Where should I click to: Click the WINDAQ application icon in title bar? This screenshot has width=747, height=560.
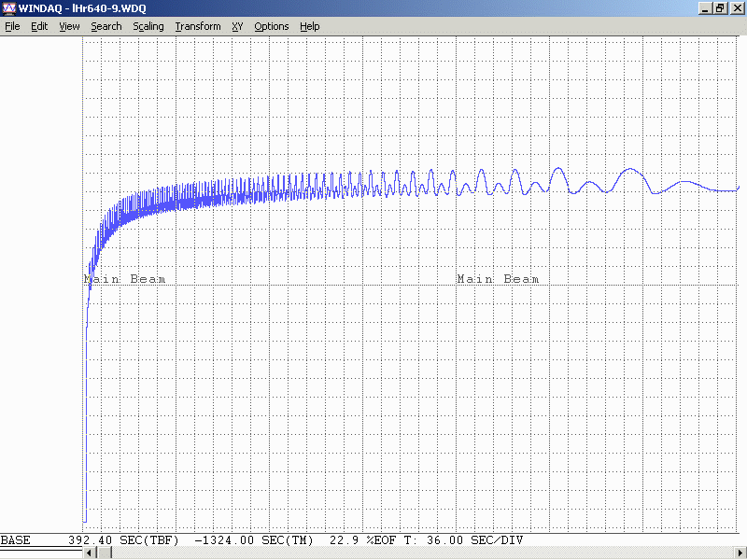point(8,8)
